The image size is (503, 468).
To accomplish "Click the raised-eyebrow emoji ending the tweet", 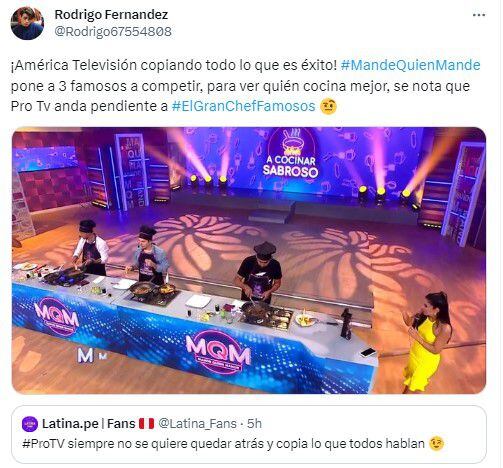I will click(328, 107).
